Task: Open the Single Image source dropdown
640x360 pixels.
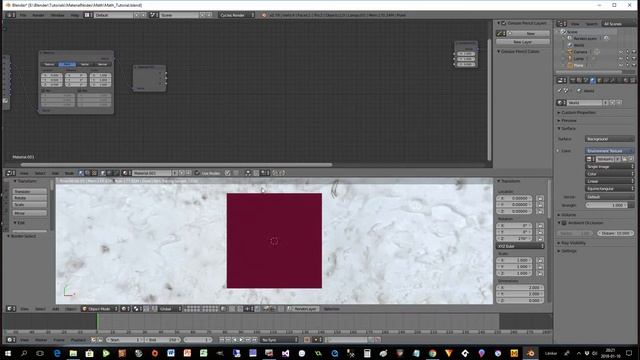Action: 609,167
